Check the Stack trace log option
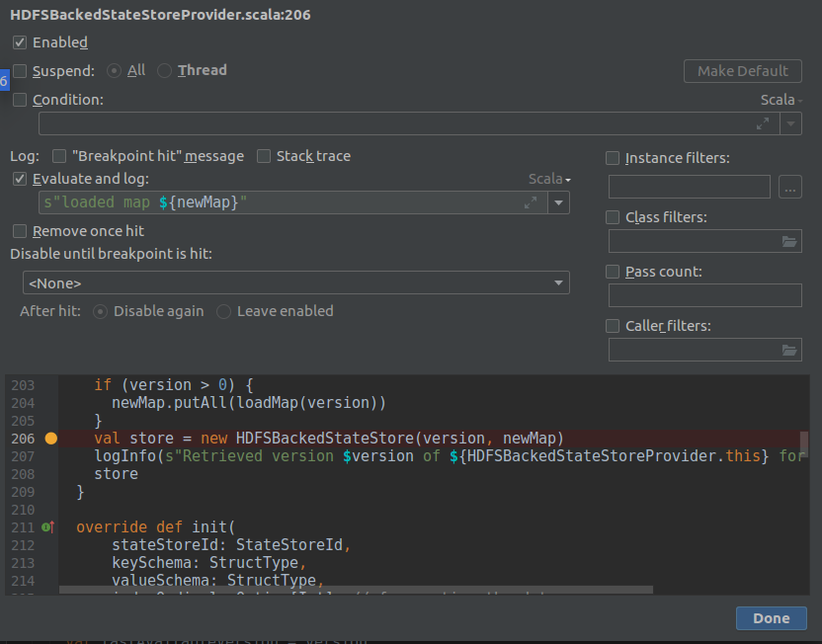The height and width of the screenshot is (644, 822). [x=264, y=156]
